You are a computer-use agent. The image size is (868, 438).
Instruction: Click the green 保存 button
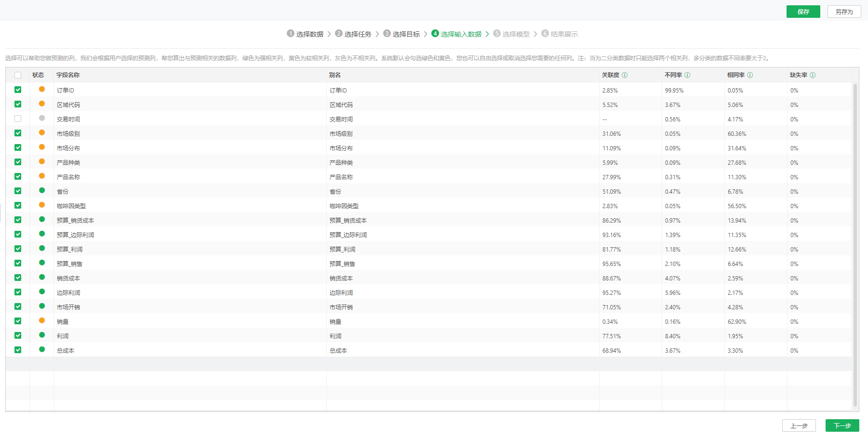click(803, 11)
